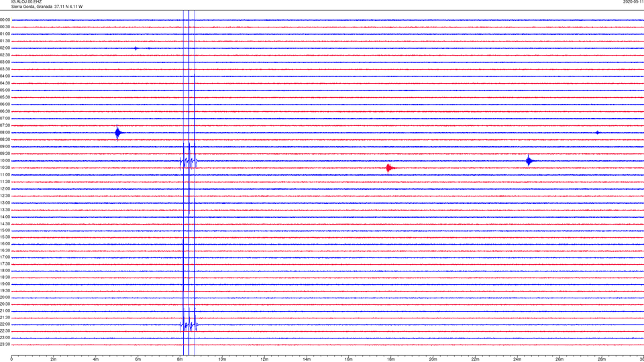Select the 6m tick label

tap(138, 359)
